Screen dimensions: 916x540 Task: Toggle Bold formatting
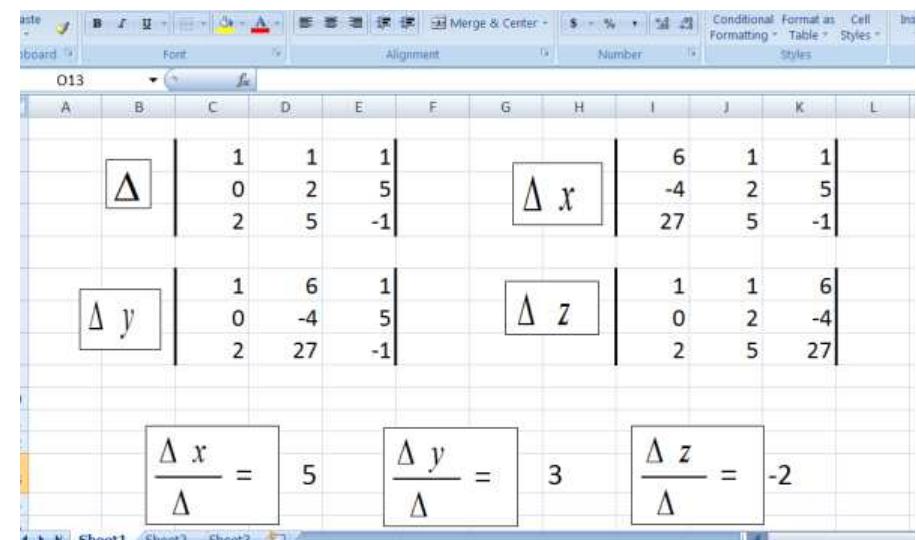98,24
